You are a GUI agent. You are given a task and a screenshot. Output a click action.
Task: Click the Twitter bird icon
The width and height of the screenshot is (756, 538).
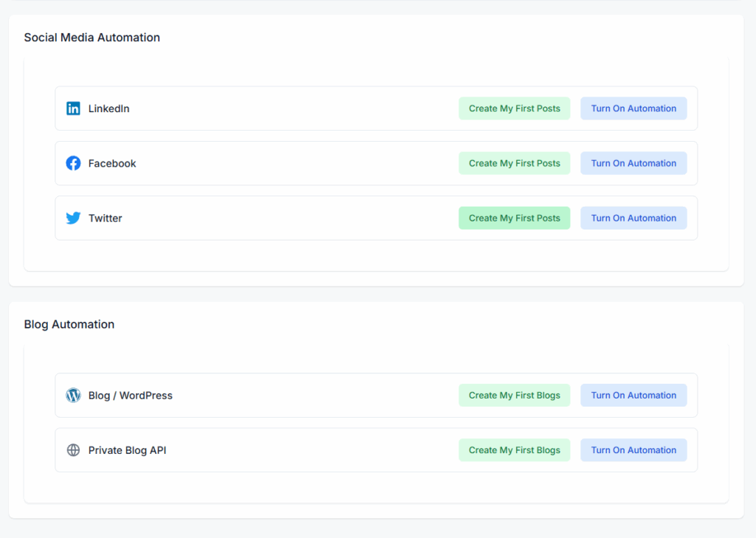coord(73,218)
